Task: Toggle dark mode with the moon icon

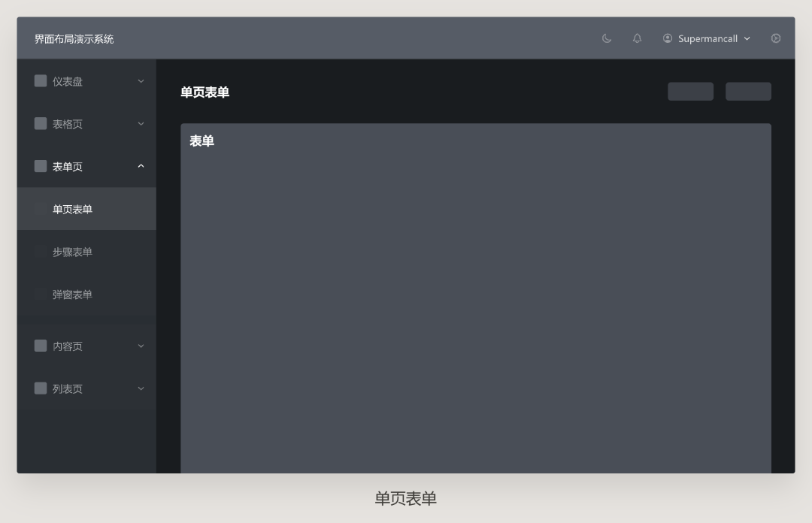Action: coord(607,38)
